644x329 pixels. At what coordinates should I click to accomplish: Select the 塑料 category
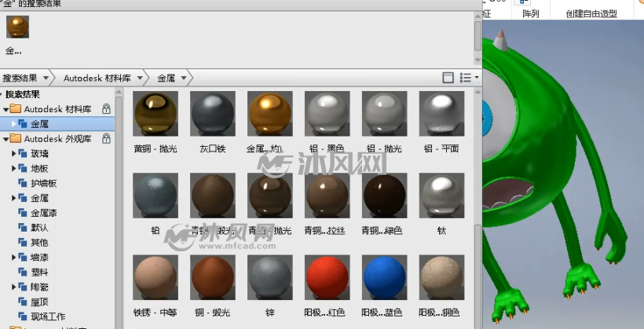[40, 272]
